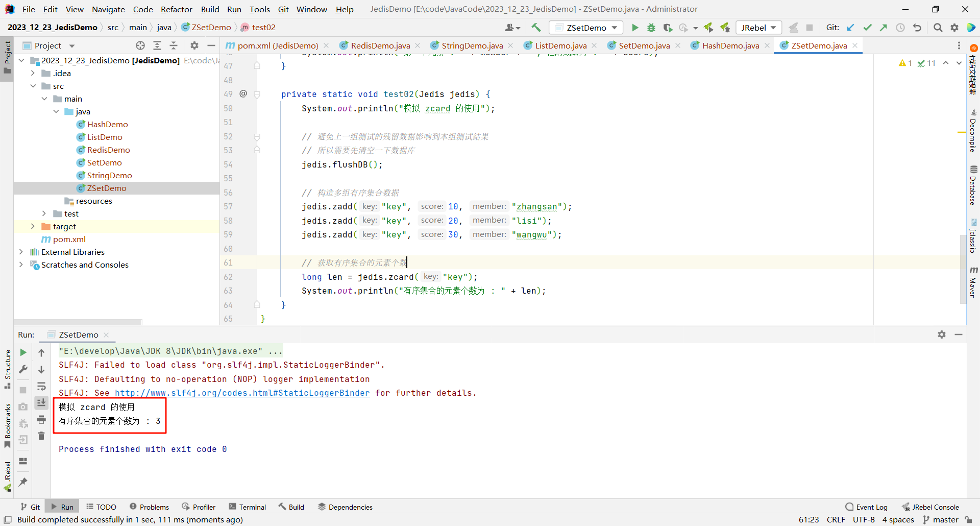This screenshot has height=526, width=980.
Task: Commit changes with Git checkmark icon
Action: 867,28
